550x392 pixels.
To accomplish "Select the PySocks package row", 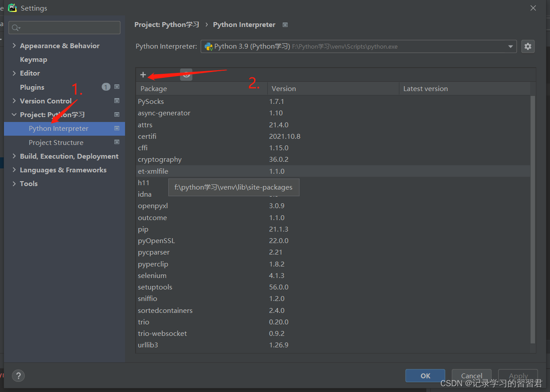I will pyautogui.click(x=333, y=101).
